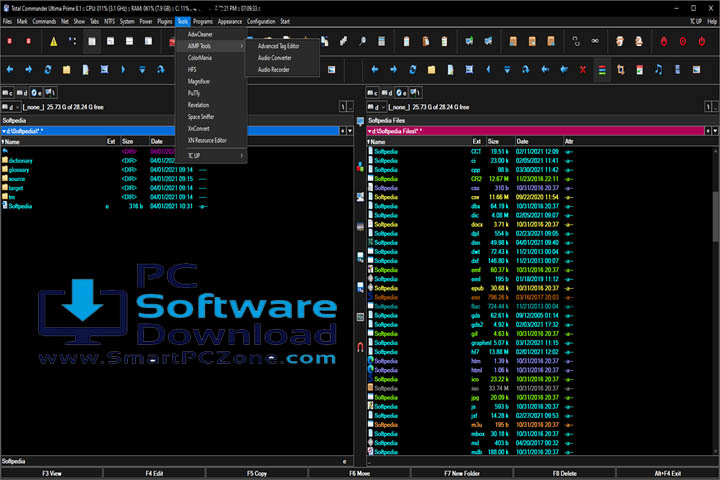Click the file page icon in the left panel toolbar
This screenshot has height=480, width=720.
(85, 70)
